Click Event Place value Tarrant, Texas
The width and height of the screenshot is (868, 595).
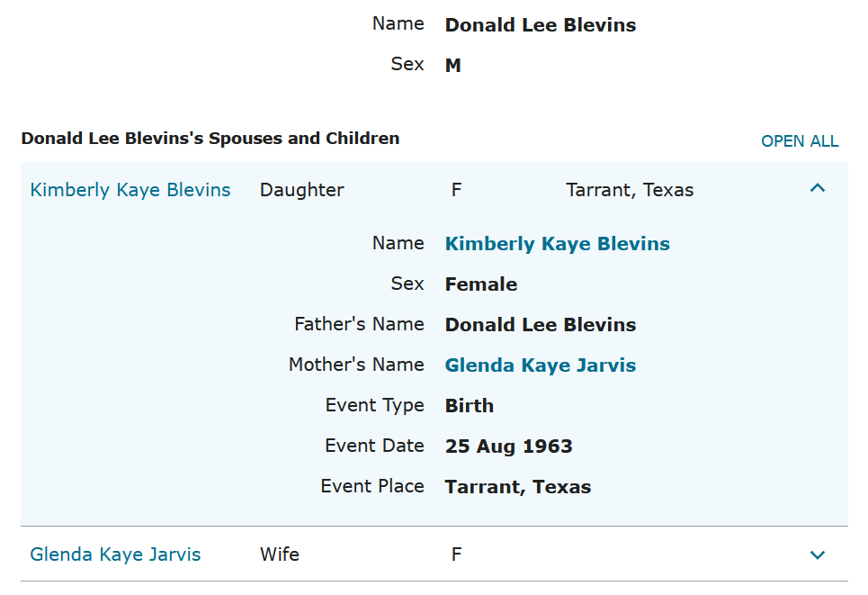tap(517, 487)
